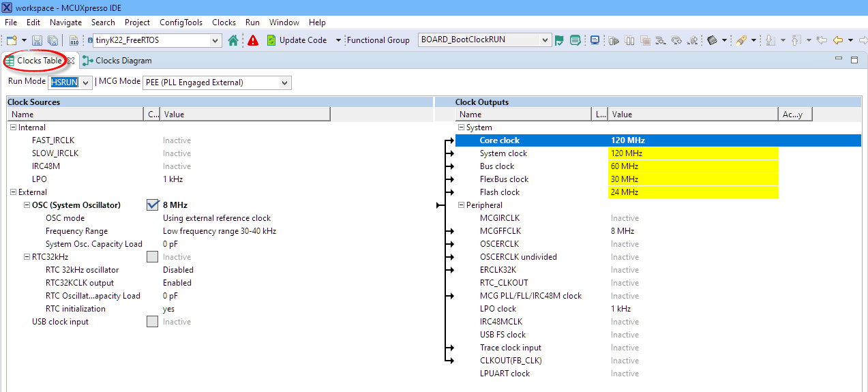This screenshot has width=868, height=392.
Task: Click the green flag functional group icon
Action: point(560,40)
